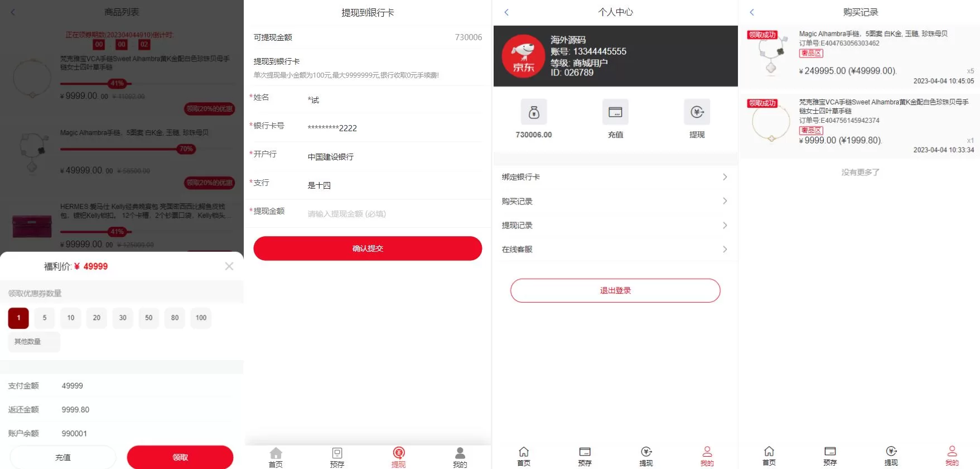Screen dimensions: 980x469
Task: Tap 我的 icon in 个人中心 navbar
Action: 707,452
